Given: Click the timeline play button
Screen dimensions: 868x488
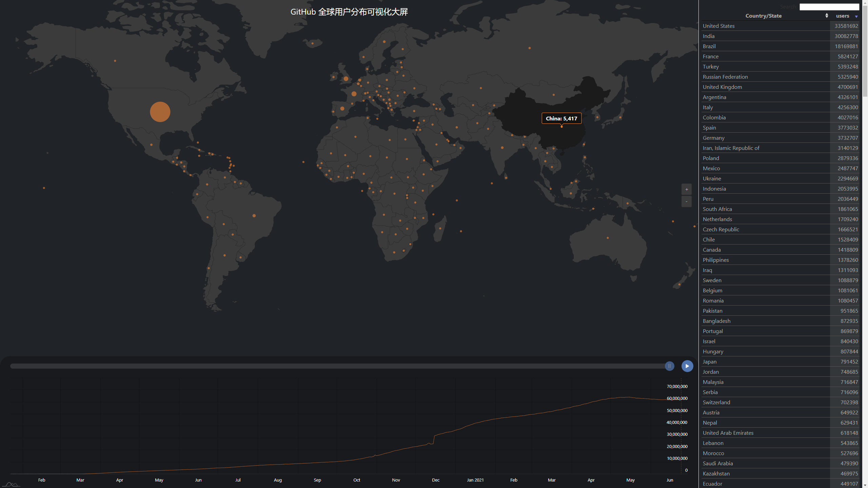Looking at the screenshot, I should point(687,366).
